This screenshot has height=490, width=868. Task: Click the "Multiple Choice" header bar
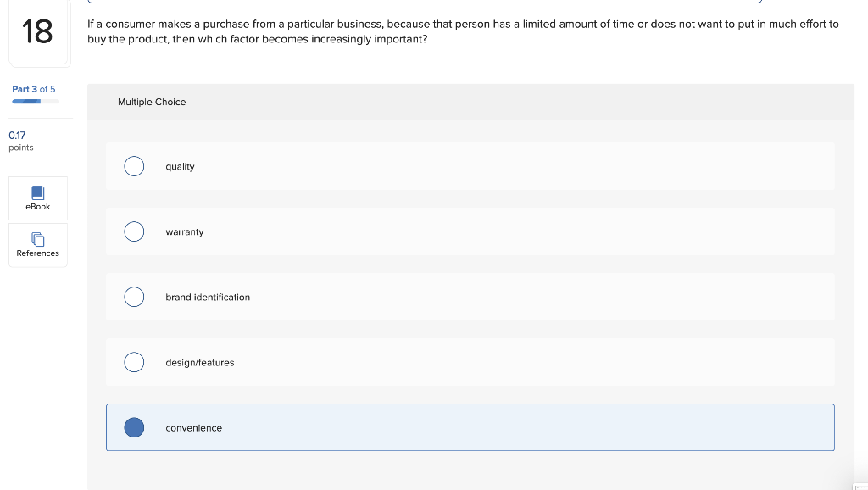coord(470,102)
